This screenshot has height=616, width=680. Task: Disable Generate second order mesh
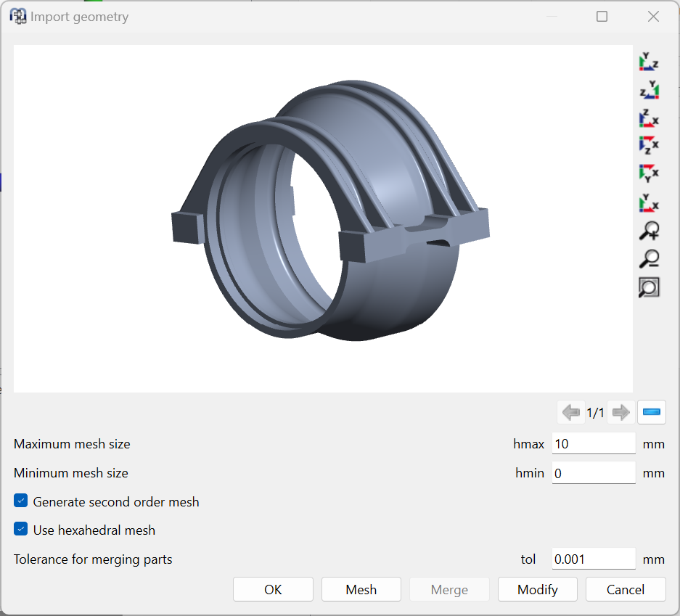[20, 500]
